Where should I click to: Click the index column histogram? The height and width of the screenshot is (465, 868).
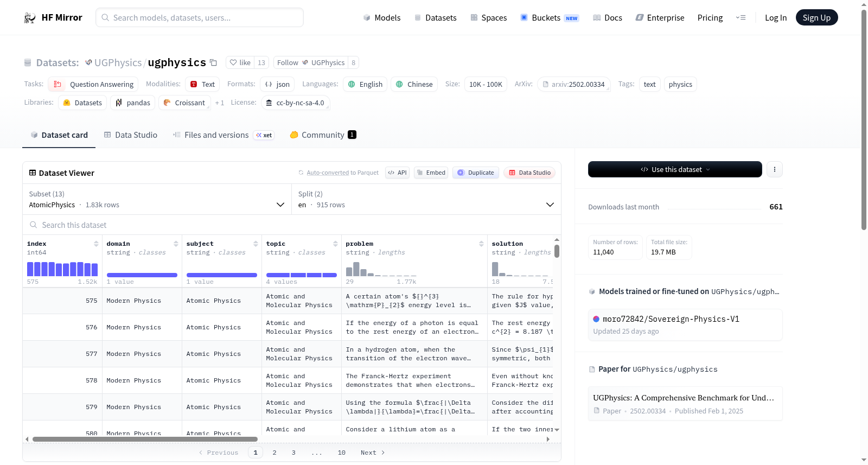[x=62, y=269]
